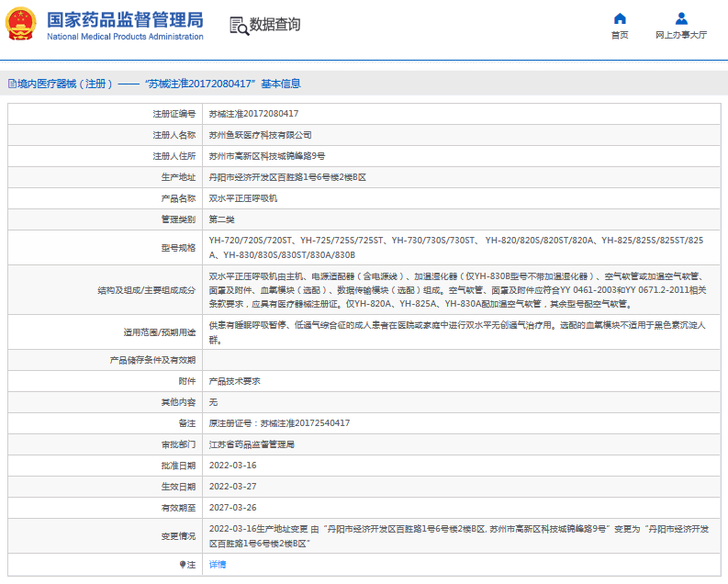
Task: Click 国家药品监督管理局 title text
Action: coord(125,20)
